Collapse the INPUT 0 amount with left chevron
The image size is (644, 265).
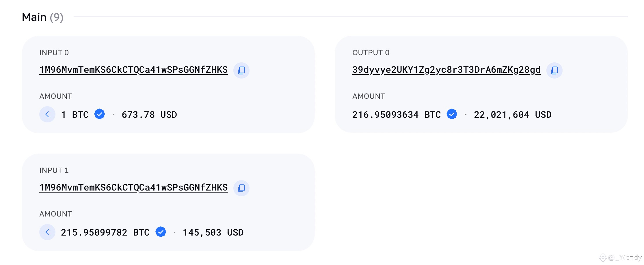[x=47, y=114]
